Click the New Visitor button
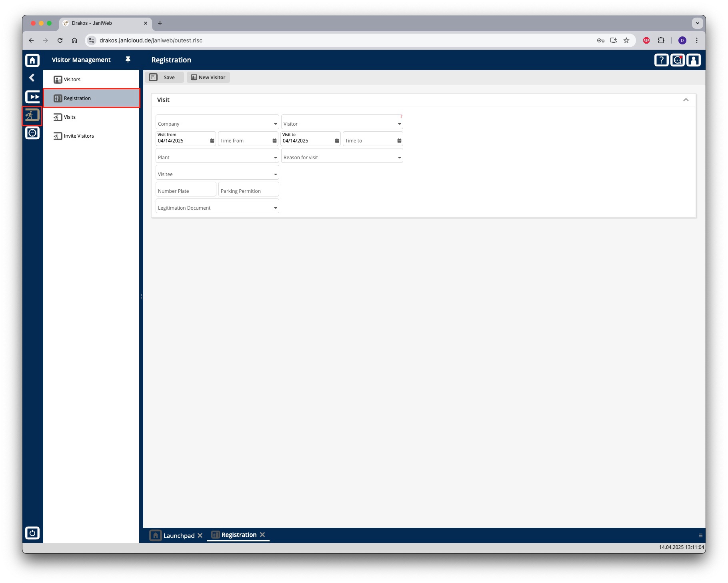The height and width of the screenshot is (583, 728). point(208,78)
